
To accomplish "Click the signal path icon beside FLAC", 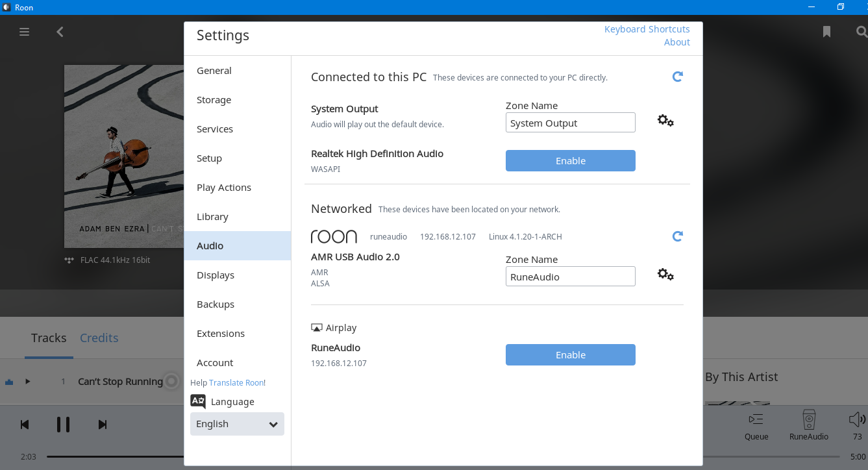I will point(69,260).
